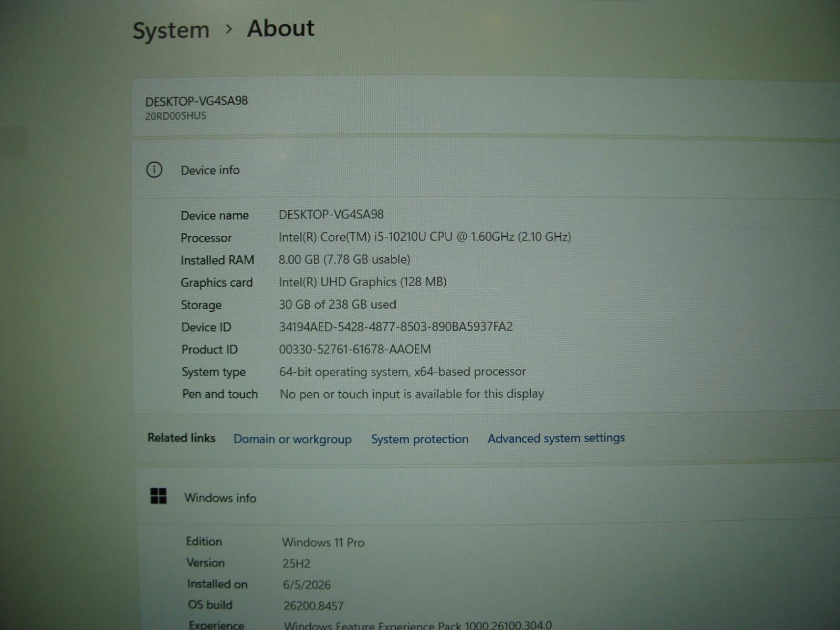This screenshot has height=630, width=840.
Task: Select the DESKTOP-VG4SA98 header card title
Action: pos(196,101)
